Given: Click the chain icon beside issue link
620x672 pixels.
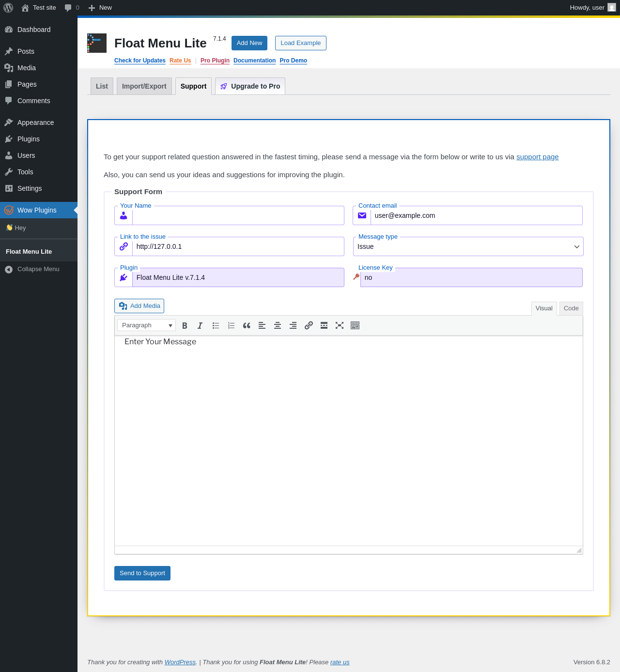Looking at the screenshot, I should (124, 246).
